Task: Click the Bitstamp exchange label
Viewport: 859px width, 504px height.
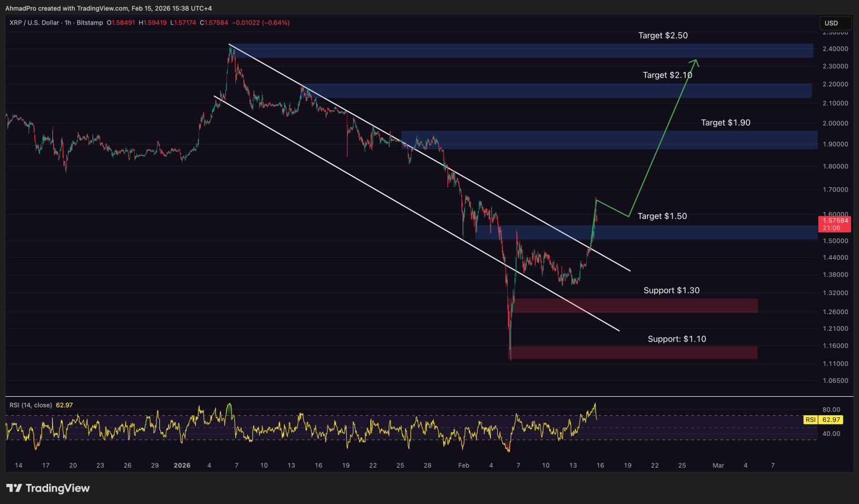Action: pyautogui.click(x=89, y=23)
